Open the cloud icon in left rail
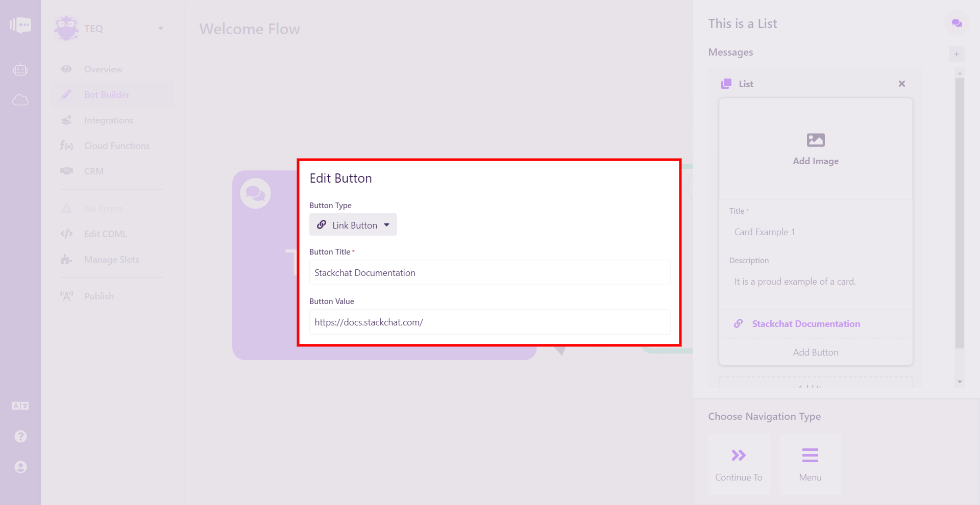 click(20, 100)
